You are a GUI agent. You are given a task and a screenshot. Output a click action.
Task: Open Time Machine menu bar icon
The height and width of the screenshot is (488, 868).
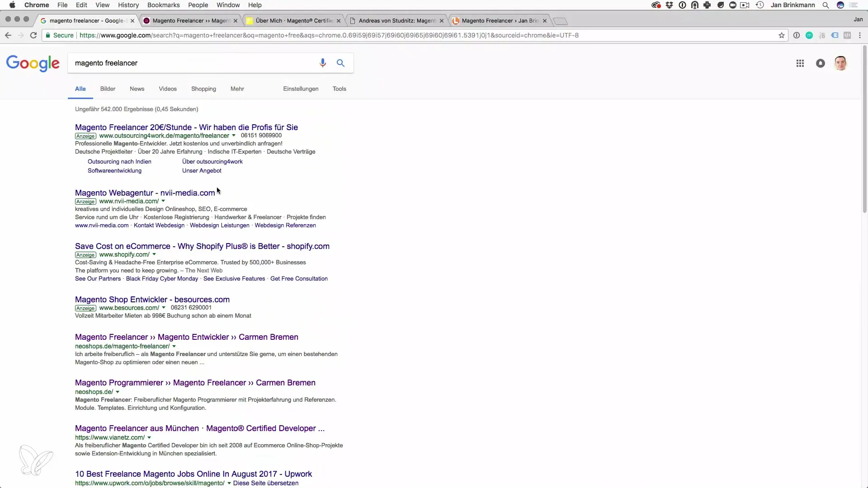[x=759, y=5]
